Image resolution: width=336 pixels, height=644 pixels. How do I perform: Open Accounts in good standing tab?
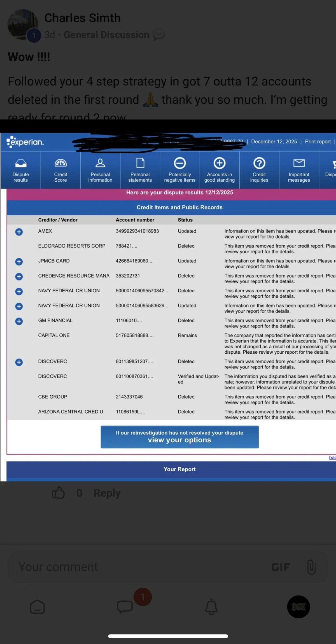[x=220, y=170]
